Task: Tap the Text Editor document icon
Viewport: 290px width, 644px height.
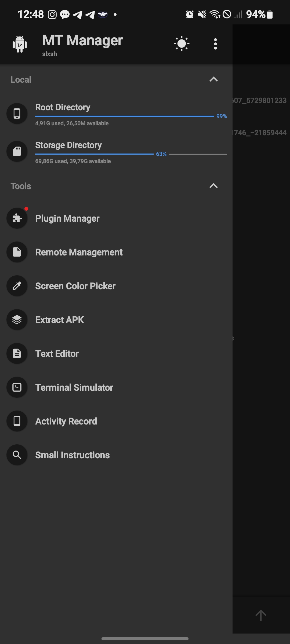Action: click(17, 354)
